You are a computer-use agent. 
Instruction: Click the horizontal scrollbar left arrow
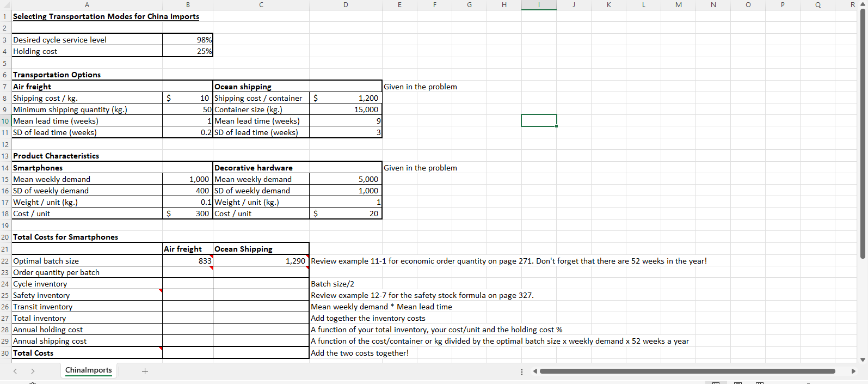pos(535,371)
